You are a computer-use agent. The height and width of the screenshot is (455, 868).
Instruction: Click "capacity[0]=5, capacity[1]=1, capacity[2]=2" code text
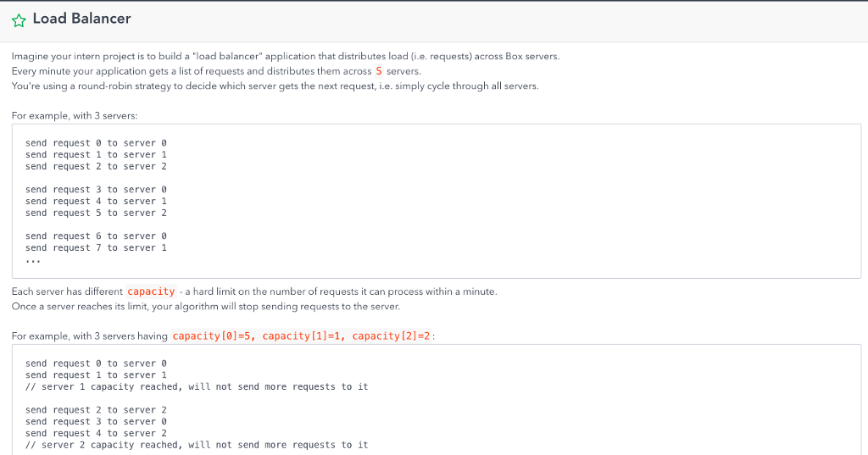(x=301, y=336)
